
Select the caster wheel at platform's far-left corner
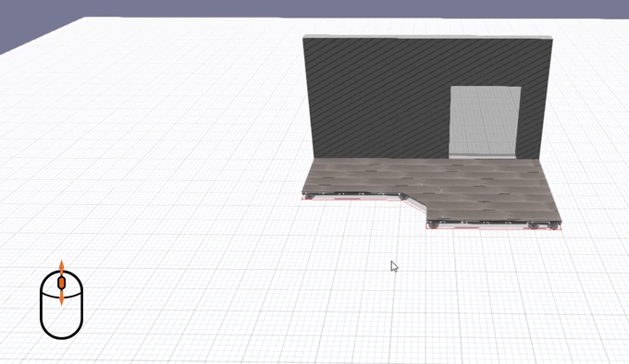tap(309, 196)
